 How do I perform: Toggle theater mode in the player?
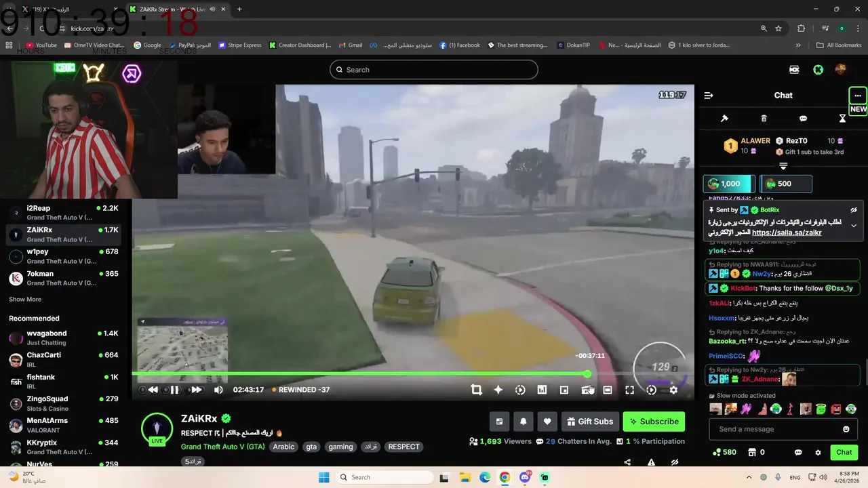(608, 390)
